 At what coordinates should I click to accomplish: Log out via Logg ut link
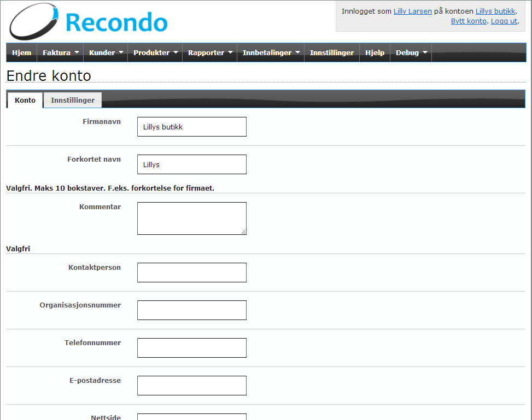[504, 21]
